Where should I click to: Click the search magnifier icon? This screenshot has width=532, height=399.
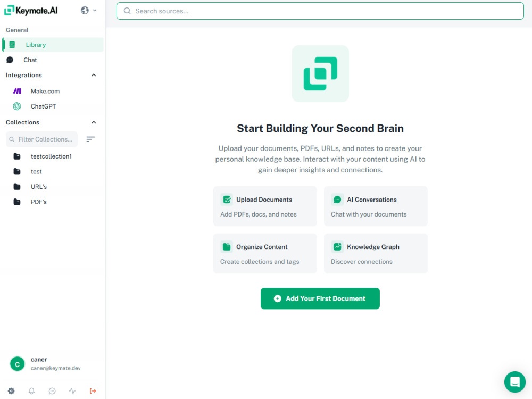point(127,11)
